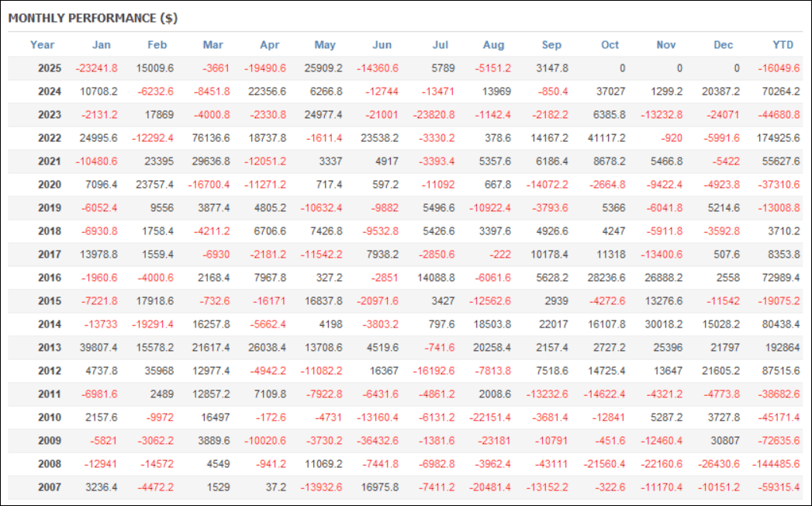Select the Sep column header
This screenshot has height=506, width=812.
[x=553, y=45]
